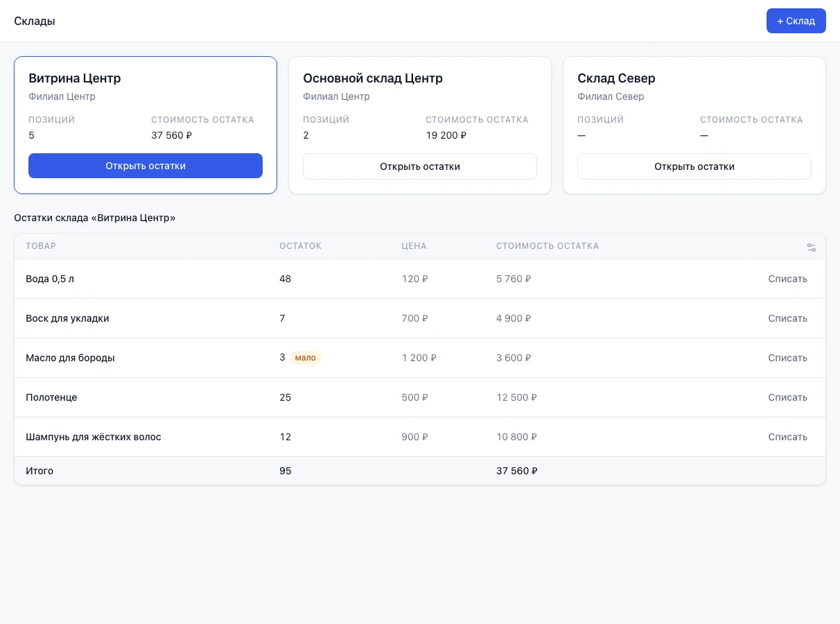Write off Масло для бороды
Viewport: 840px width, 624px height.
[787, 358]
